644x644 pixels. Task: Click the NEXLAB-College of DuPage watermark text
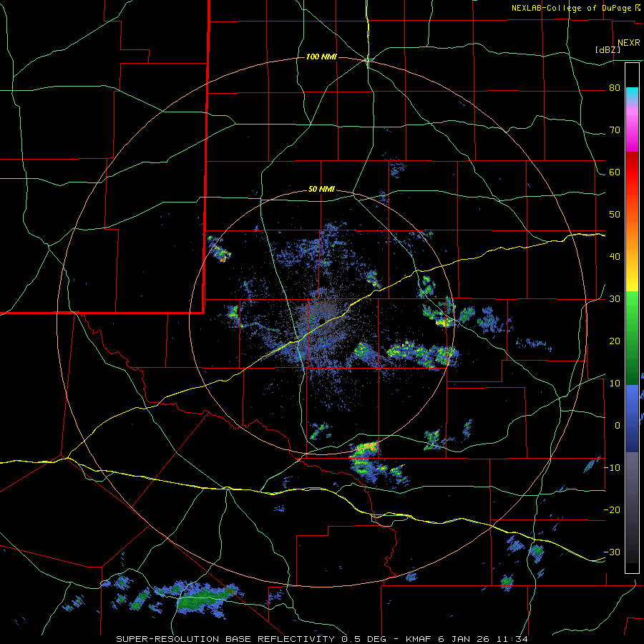[x=575, y=8]
